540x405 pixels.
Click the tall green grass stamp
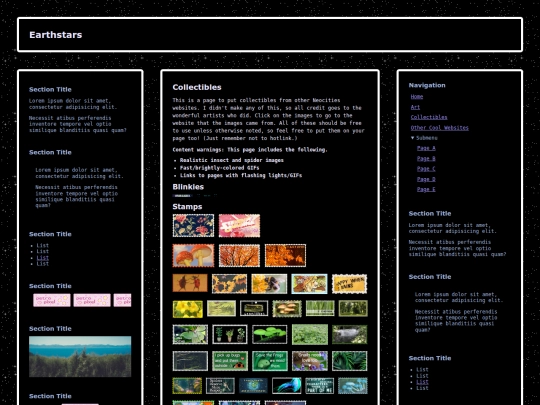click(320, 309)
